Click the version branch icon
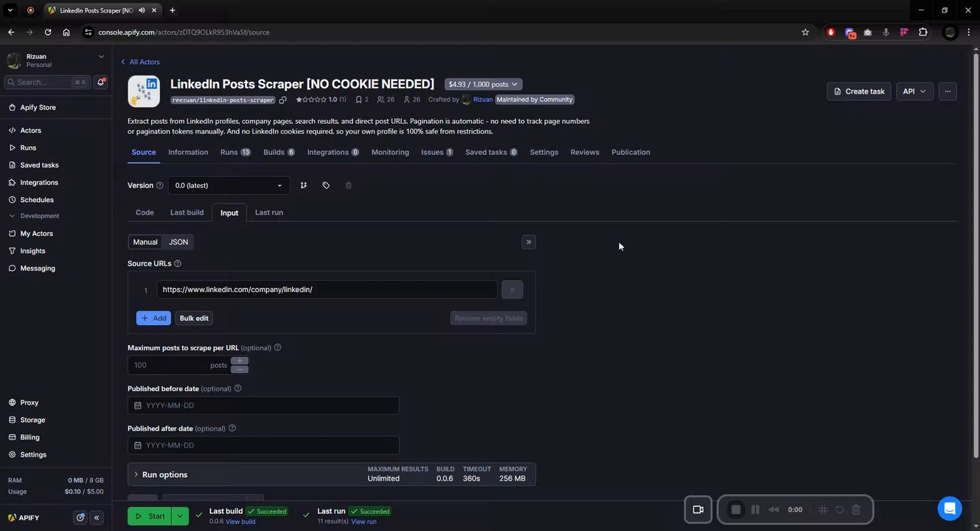 [304, 185]
